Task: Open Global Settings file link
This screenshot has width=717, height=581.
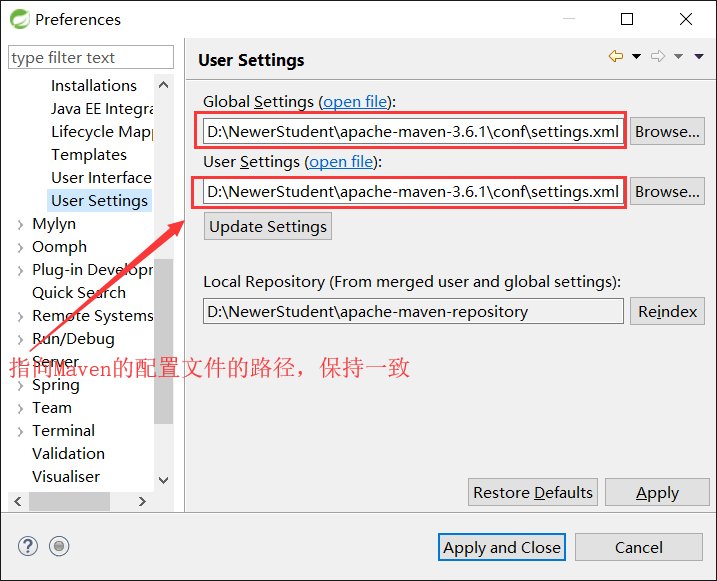Action: point(355,101)
